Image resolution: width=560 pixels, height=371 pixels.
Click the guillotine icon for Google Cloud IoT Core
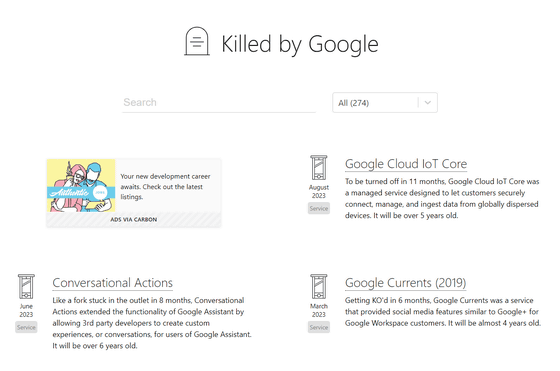click(x=319, y=167)
